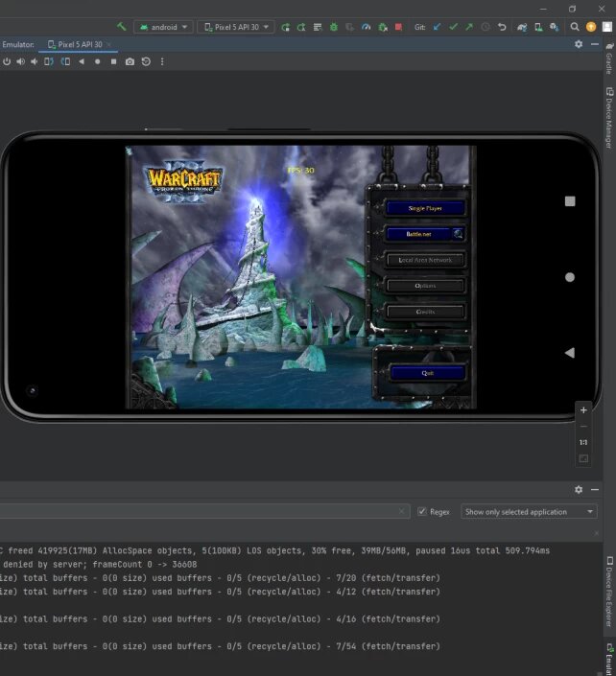The height and width of the screenshot is (676, 616).
Task: Click Git Show History clock icon
Action: click(486, 27)
